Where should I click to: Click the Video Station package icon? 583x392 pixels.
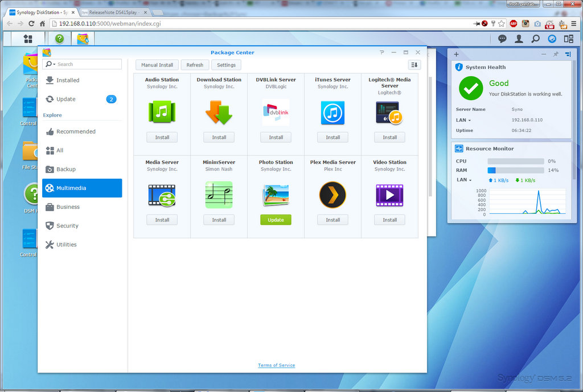389,195
